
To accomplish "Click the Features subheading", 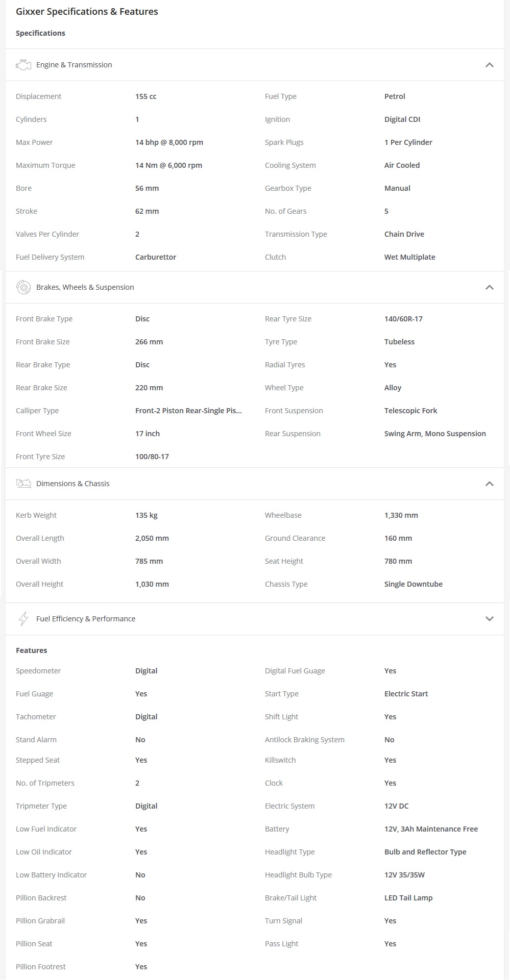I will click(x=31, y=650).
